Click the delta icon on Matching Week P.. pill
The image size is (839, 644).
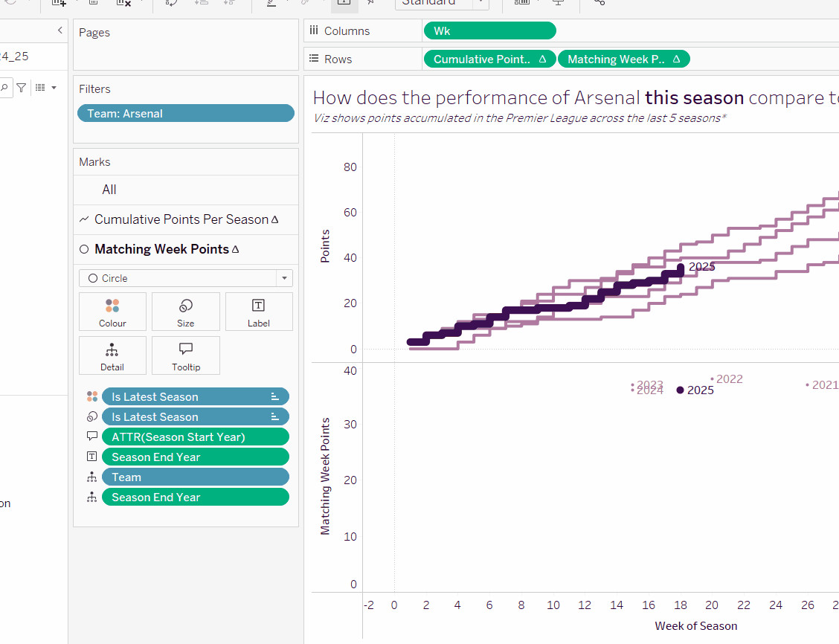click(x=676, y=59)
